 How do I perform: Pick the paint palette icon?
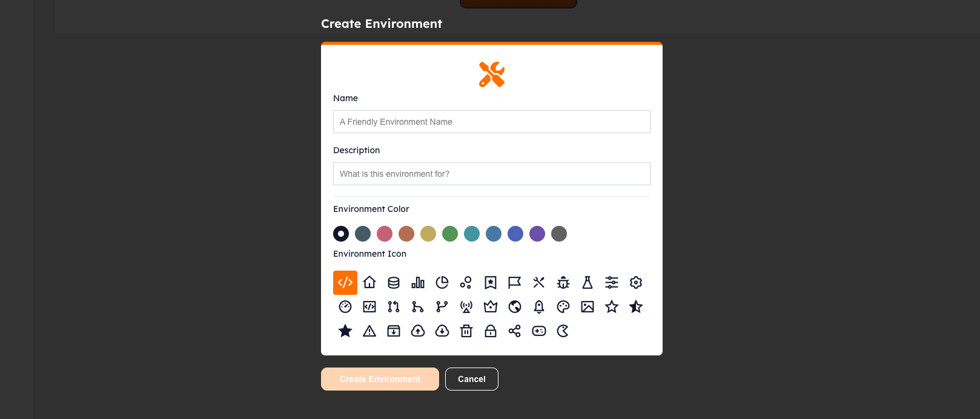(x=563, y=307)
